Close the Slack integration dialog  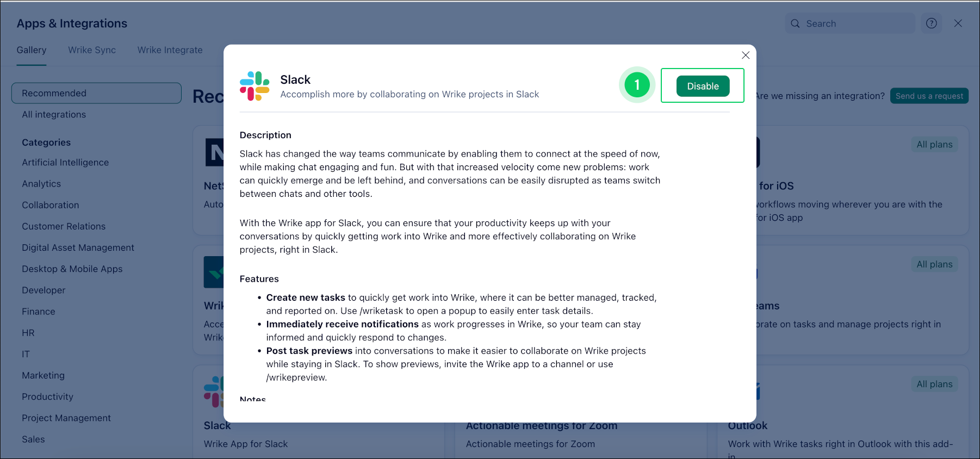[x=746, y=55]
